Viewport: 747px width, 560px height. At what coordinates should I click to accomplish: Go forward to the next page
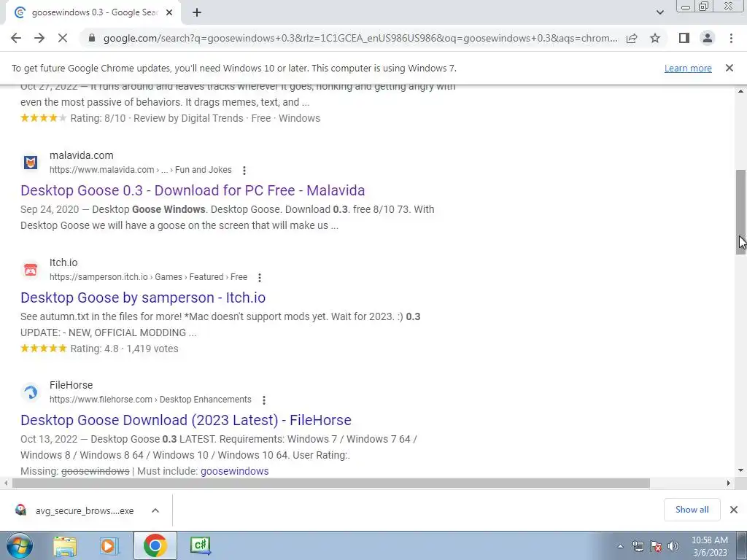tap(39, 38)
